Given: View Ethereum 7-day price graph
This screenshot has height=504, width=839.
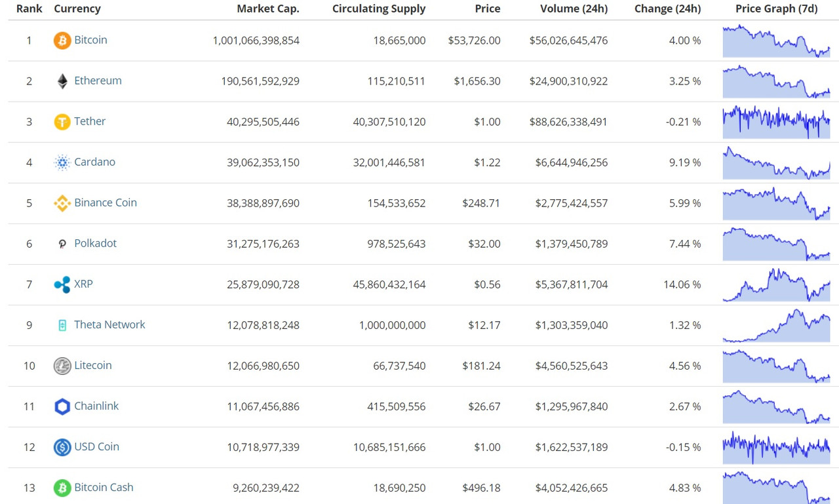Looking at the screenshot, I should click(x=777, y=81).
